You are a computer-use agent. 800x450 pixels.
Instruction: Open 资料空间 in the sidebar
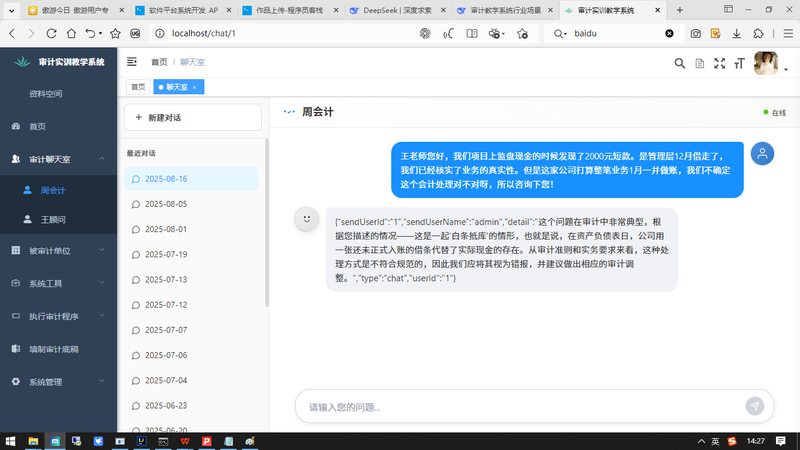pyautogui.click(x=58, y=93)
